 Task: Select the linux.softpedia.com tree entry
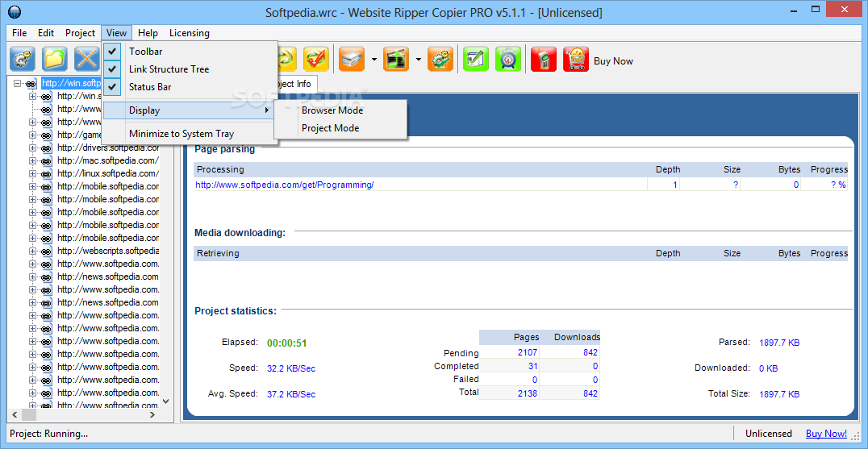pos(108,173)
